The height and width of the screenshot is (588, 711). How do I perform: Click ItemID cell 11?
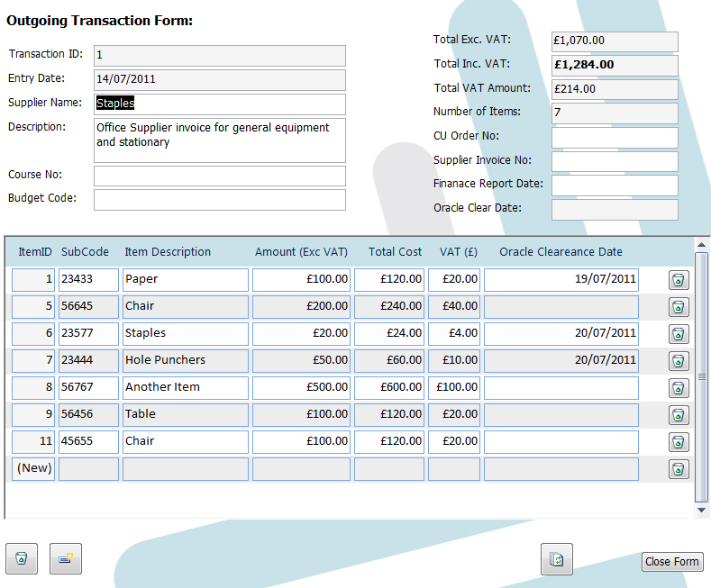[33, 442]
